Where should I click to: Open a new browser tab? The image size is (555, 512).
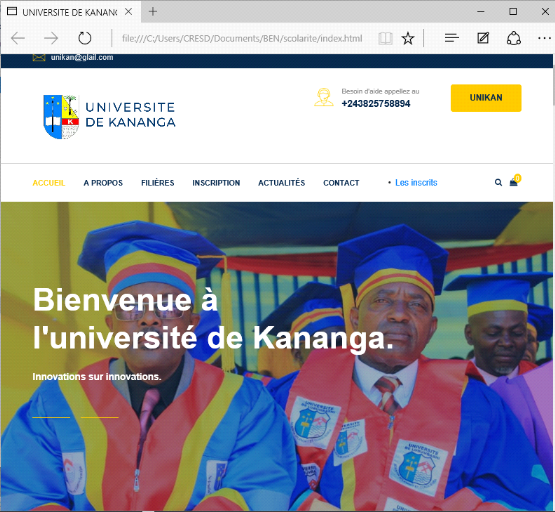click(x=153, y=12)
